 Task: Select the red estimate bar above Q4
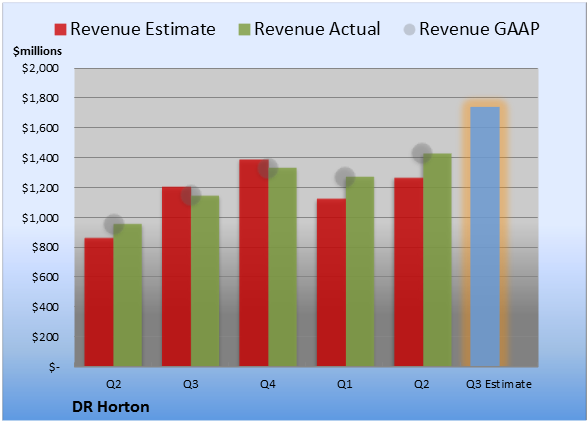[254, 263]
